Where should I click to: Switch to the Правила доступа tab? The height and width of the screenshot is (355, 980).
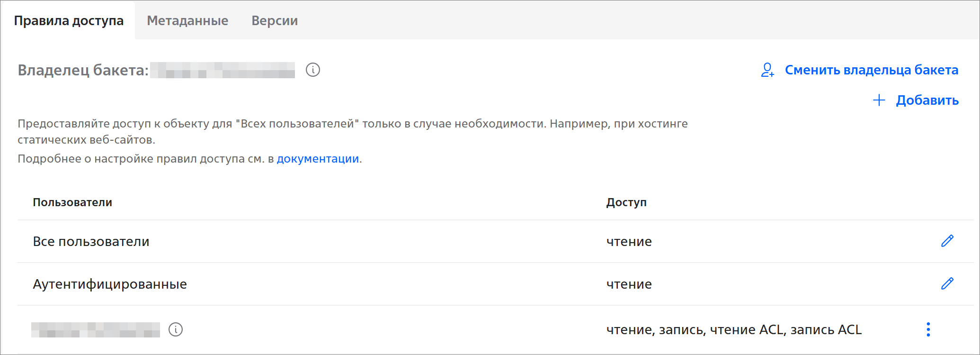(69, 21)
